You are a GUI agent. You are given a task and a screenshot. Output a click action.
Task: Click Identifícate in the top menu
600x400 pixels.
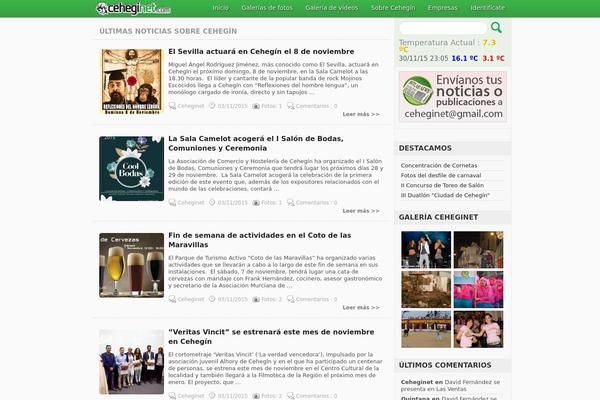[488, 8]
